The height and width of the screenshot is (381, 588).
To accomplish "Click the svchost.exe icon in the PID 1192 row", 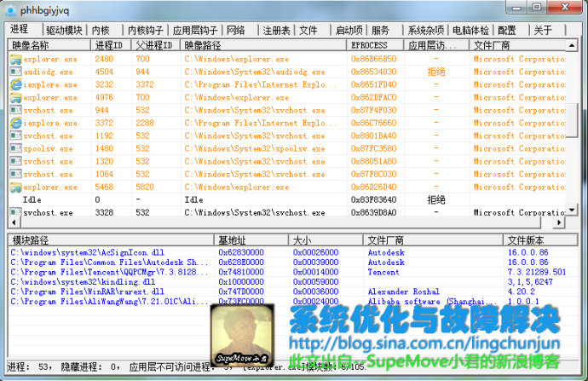I will 15,136.
